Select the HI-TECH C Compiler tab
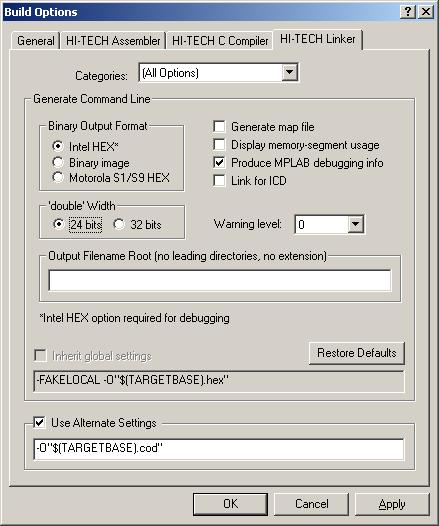Screen dimensions: 439x526 point(220,41)
